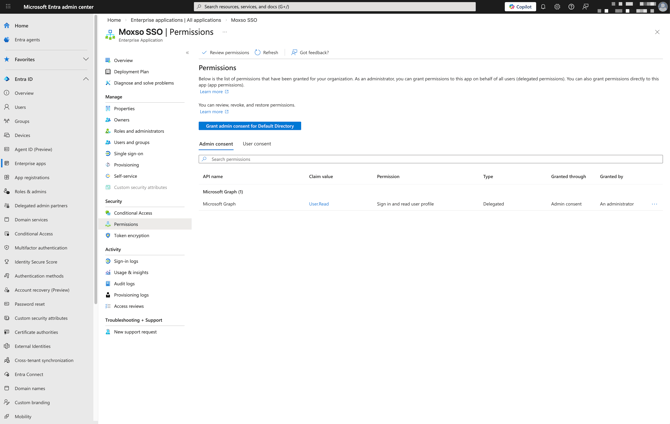Image resolution: width=670 pixels, height=424 pixels.
Task: Click the help question mark icon
Action: click(x=571, y=7)
